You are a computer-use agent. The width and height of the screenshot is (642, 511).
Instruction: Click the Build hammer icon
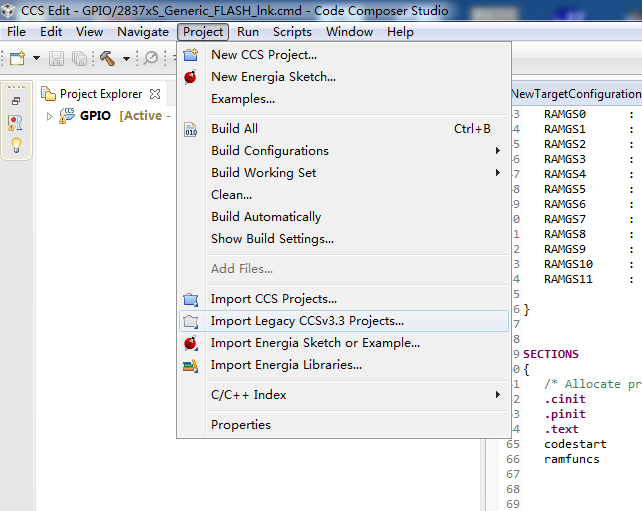tap(108, 58)
